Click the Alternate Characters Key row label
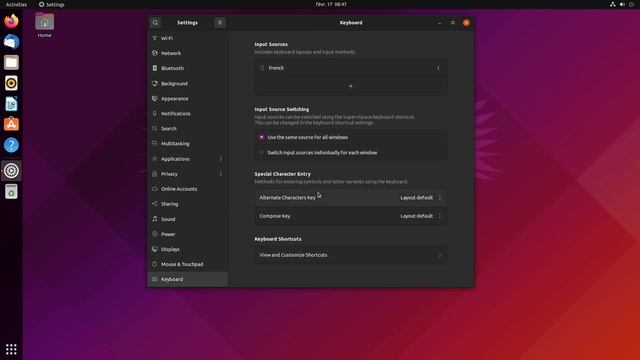 pos(287,198)
